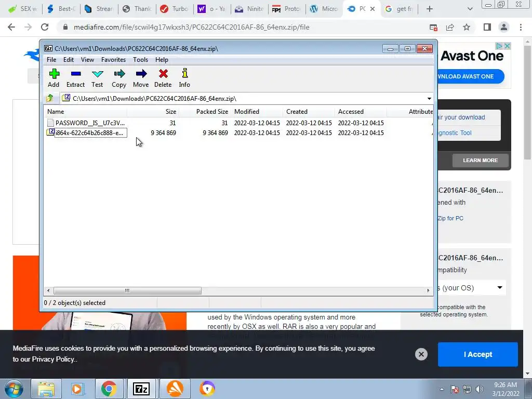The image size is (532, 399).
Task: Open the Chrome three-dot menu
Action: pyautogui.click(x=521, y=27)
